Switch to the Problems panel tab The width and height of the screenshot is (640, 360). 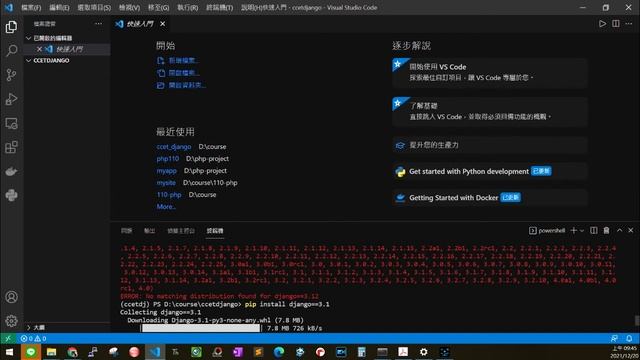pyautogui.click(x=127, y=231)
